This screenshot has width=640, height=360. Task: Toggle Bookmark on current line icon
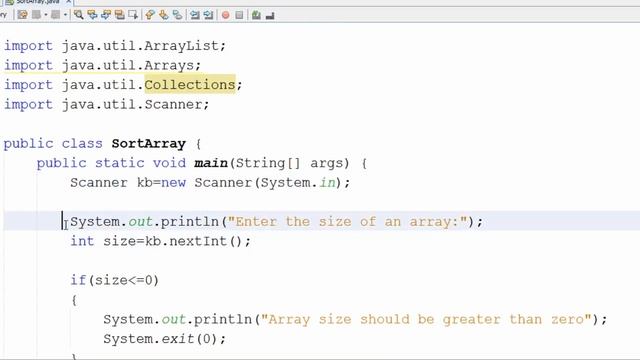point(177,15)
